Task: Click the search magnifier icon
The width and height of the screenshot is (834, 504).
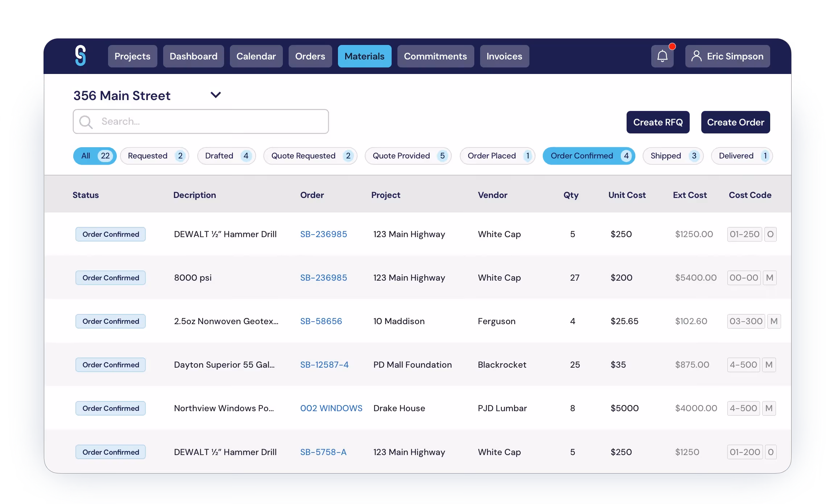Action: pos(86,122)
